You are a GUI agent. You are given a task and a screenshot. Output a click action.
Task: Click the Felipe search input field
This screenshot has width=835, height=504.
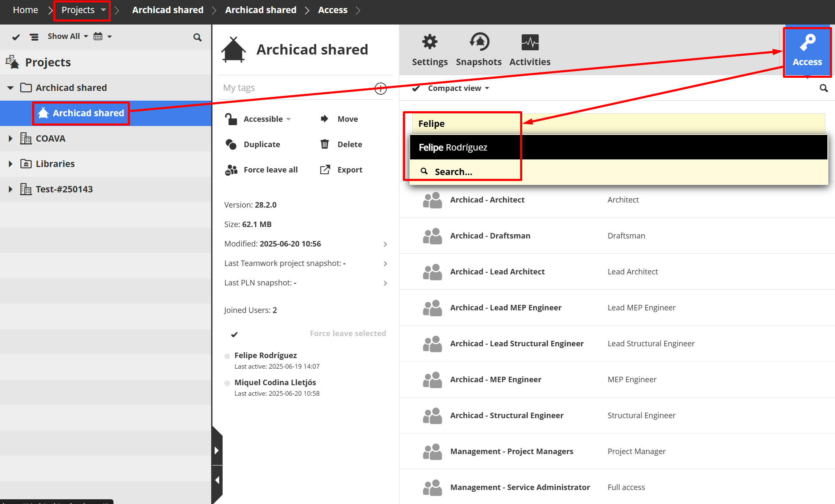click(x=463, y=123)
